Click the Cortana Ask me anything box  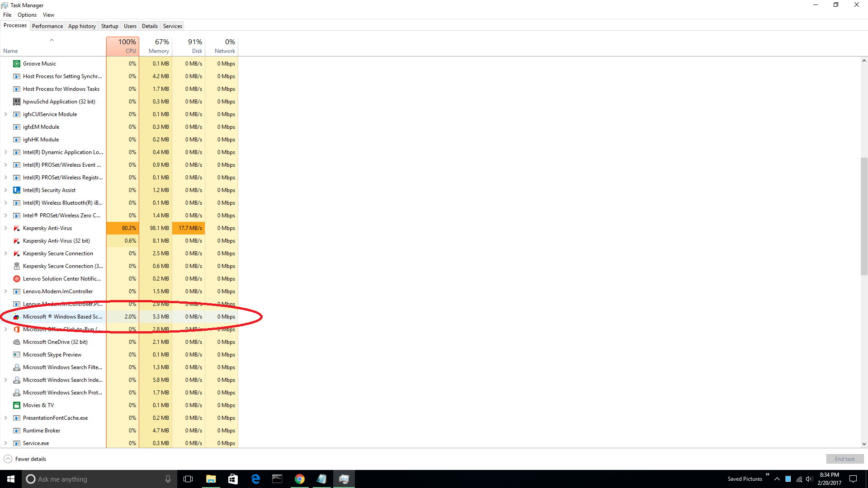99,479
